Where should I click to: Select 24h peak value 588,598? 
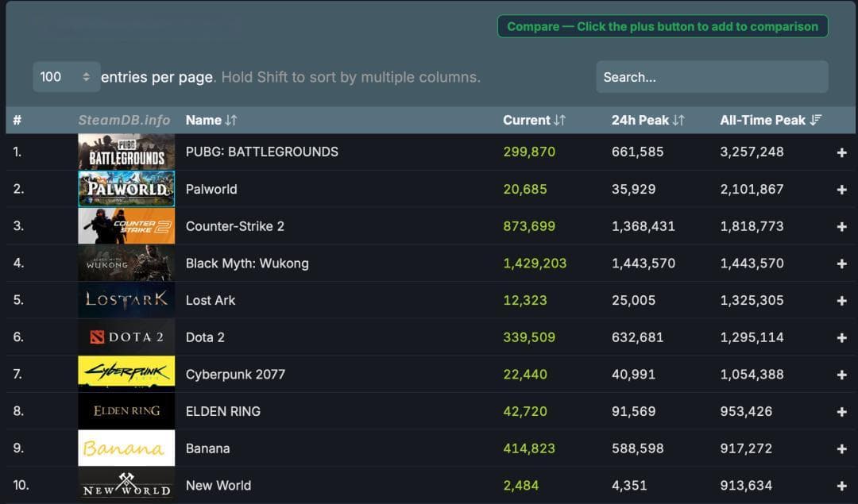637,448
